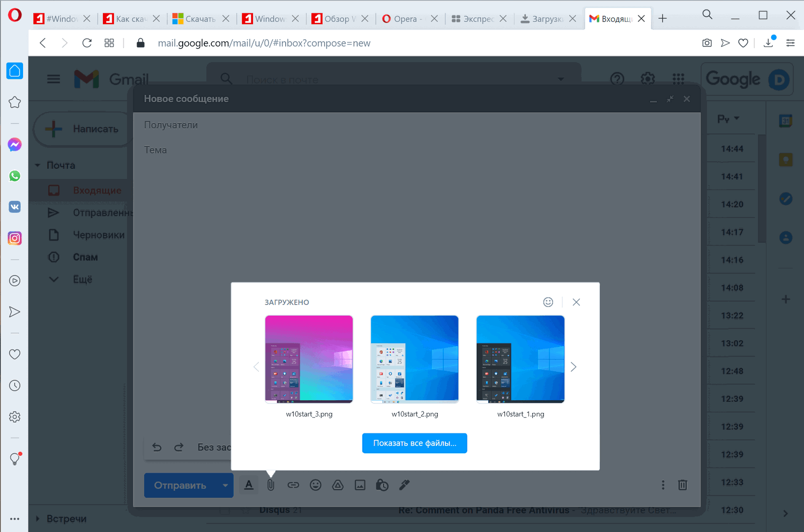
Task: Open VK messenger in the sidebar
Action: tap(14, 207)
